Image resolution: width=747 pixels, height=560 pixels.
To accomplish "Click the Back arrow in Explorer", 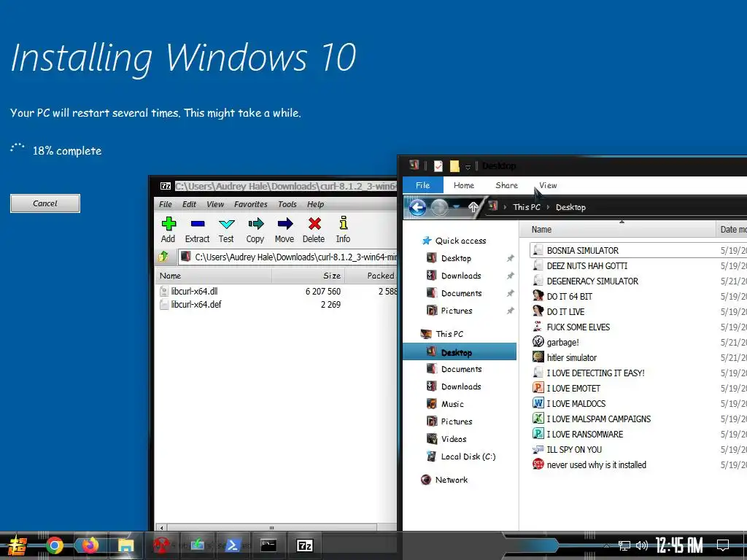I will [418, 207].
